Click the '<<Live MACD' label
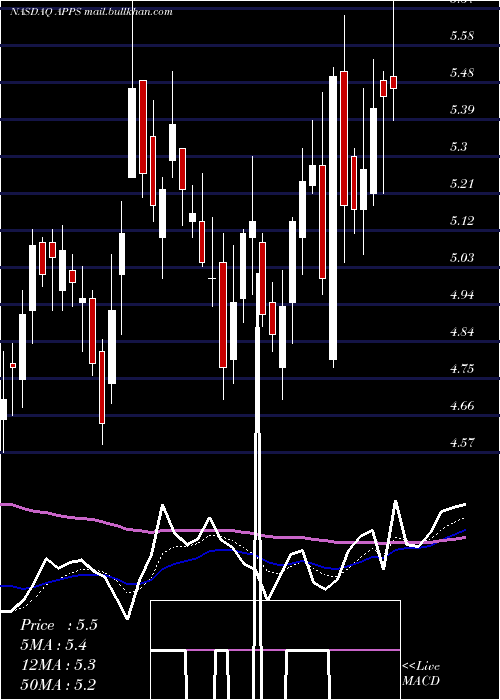The width and height of the screenshot is (500, 700). pyautogui.click(x=421, y=674)
